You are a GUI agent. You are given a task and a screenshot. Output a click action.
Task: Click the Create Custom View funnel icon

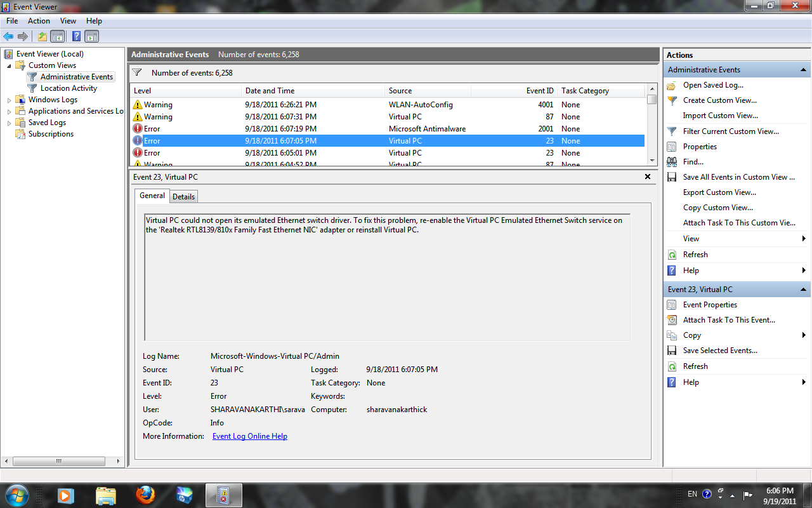672,100
